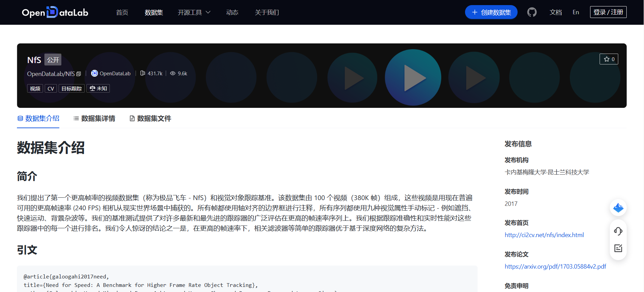Viewport: 644px width, 292px height.
Task: Click the license scale icon tag 未知
Action: tap(98, 89)
